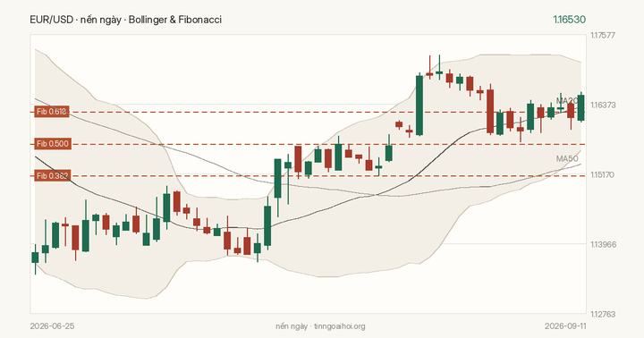
Task: Click the MA50 line label
Action: [x=567, y=158]
